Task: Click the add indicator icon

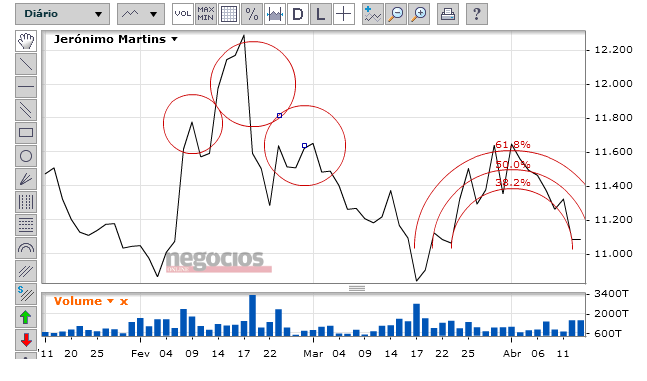Action: (373, 14)
